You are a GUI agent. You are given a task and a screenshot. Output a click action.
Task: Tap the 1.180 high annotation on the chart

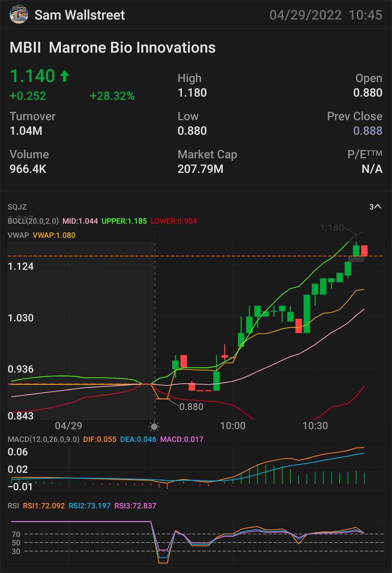coord(332,228)
